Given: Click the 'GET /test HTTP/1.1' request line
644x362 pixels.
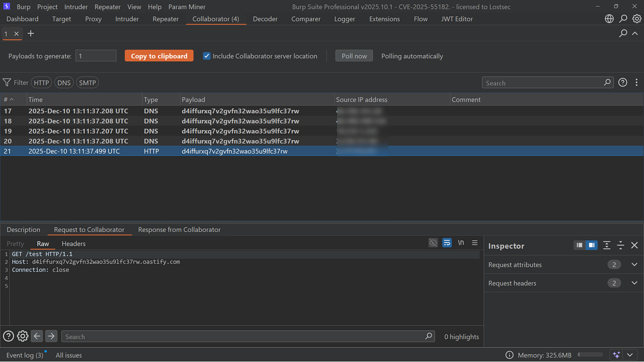Looking at the screenshot, I should coord(42,254).
